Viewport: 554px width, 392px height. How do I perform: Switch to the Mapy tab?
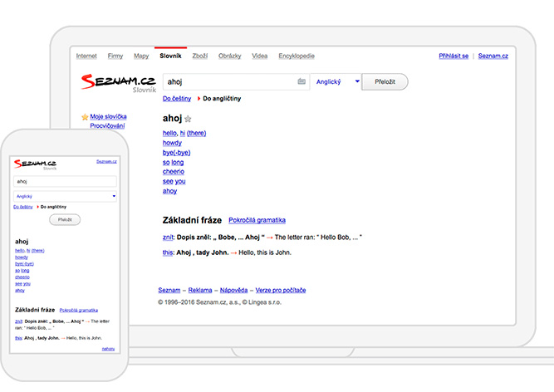(141, 56)
